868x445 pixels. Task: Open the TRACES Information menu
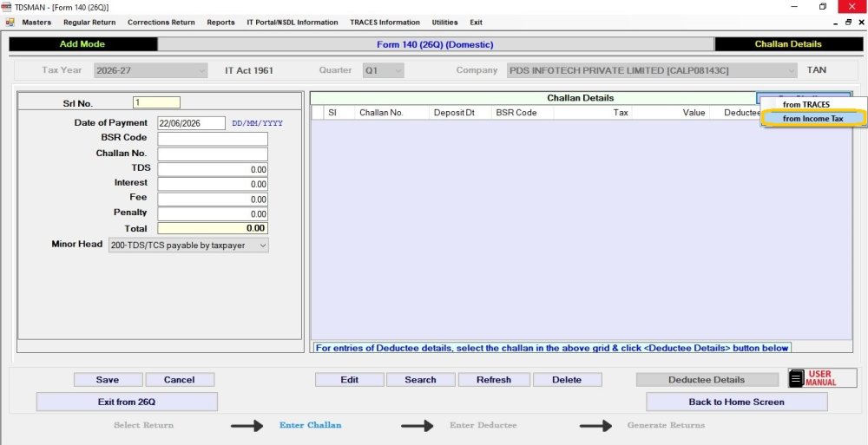(385, 23)
